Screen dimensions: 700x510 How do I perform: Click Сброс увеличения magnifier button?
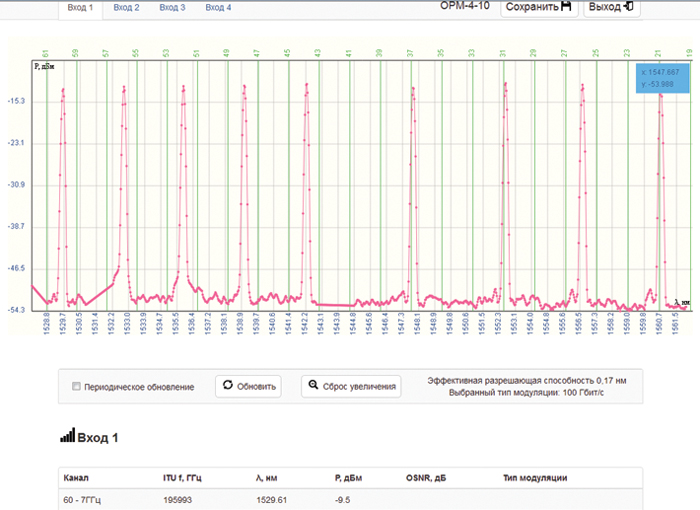[x=352, y=386]
